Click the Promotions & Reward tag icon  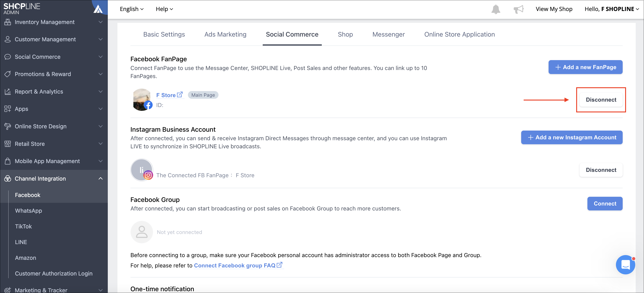(8, 74)
